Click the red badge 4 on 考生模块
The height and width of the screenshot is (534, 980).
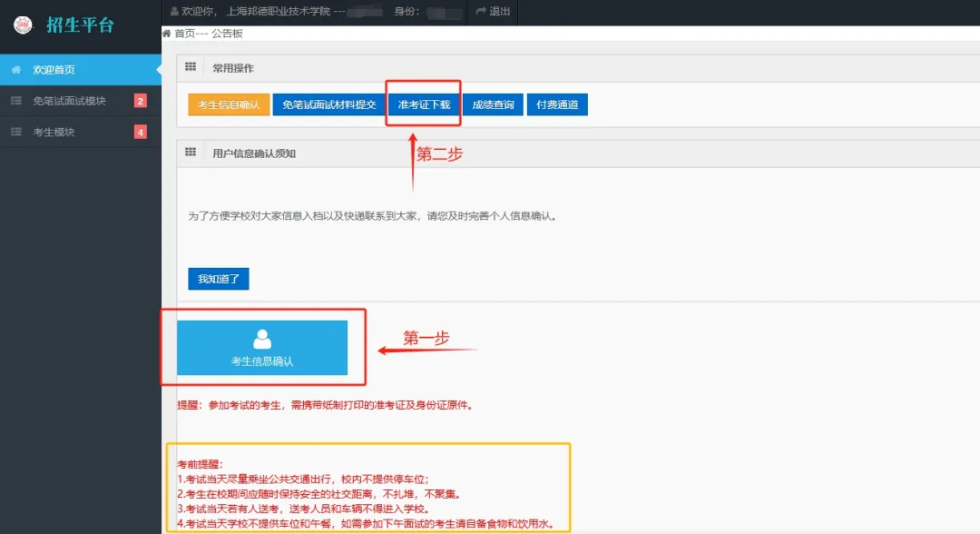pyautogui.click(x=140, y=132)
